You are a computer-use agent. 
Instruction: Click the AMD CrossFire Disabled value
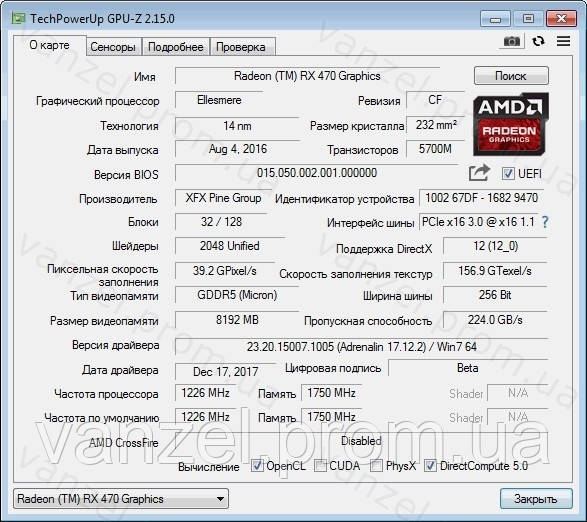pyautogui.click(x=362, y=441)
